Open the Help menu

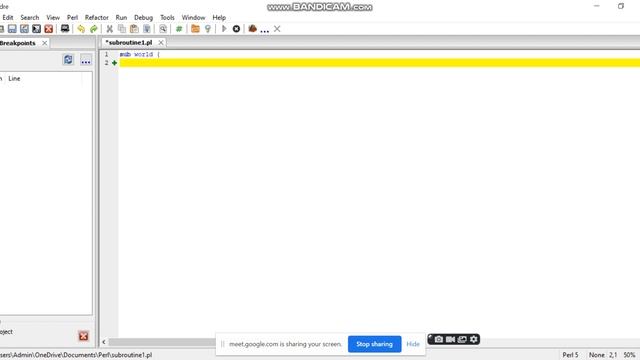coord(219,18)
